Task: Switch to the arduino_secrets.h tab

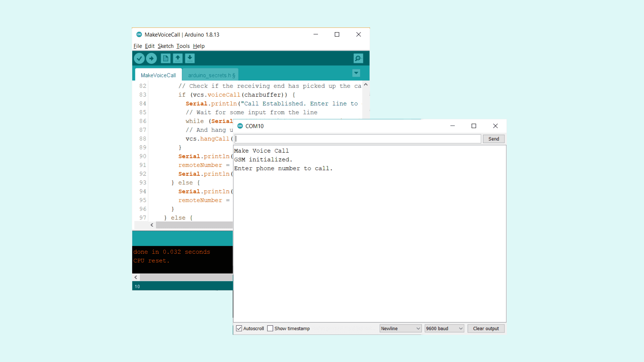Action: pyautogui.click(x=211, y=75)
